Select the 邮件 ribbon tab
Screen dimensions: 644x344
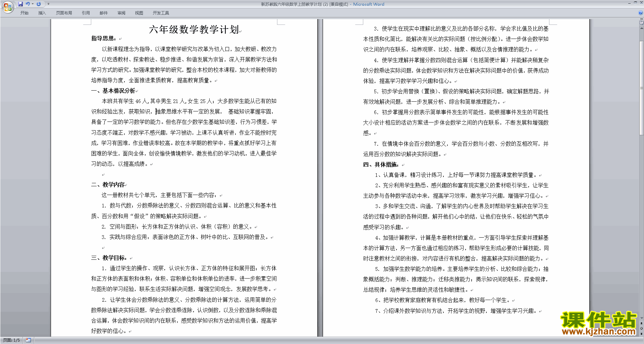click(x=104, y=13)
